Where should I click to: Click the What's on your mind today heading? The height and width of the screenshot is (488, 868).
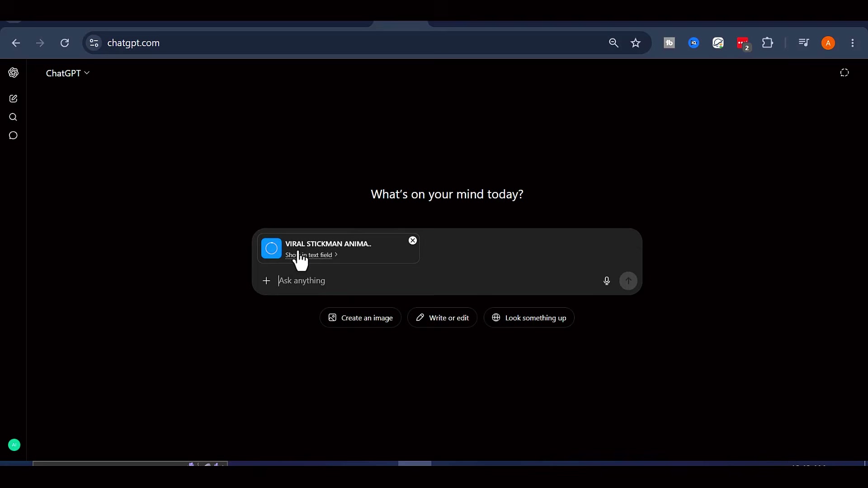pos(447,194)
